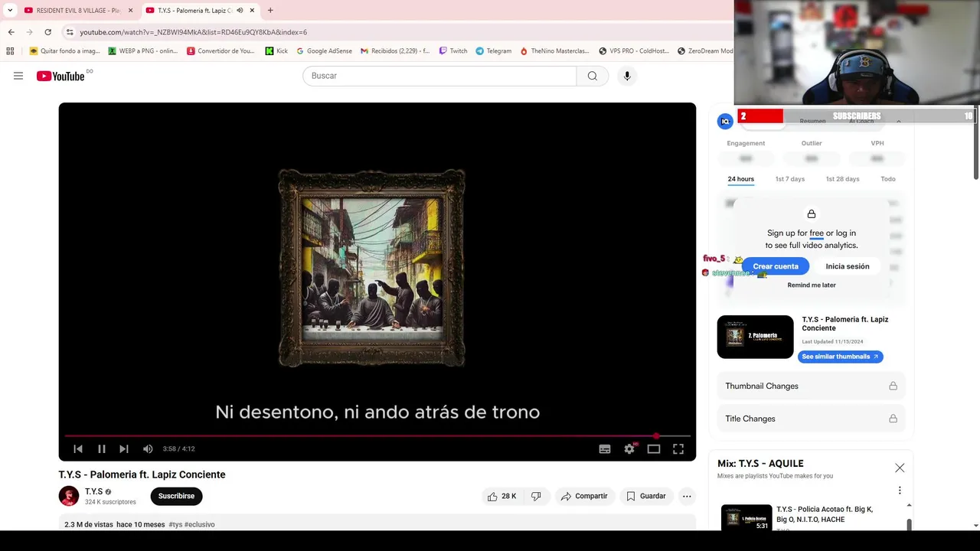Click the IQ extension logo icon
The width and height of the screenshot is (980, 551).
tap(725, 122)
